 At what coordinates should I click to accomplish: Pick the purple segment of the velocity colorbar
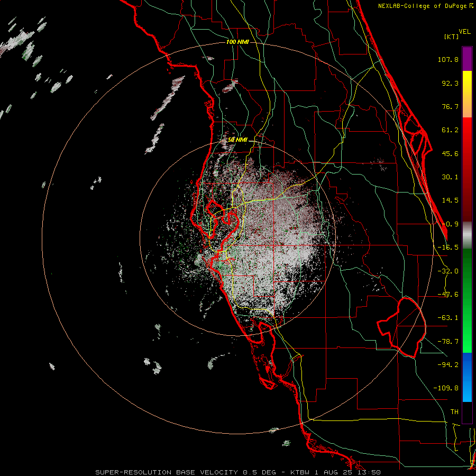(467, 59)
